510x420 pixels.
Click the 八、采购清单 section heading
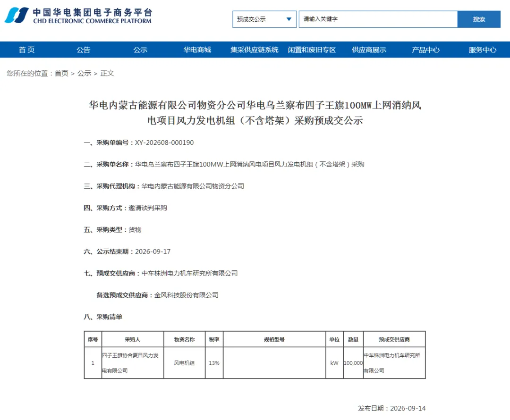(x=103, y=317)
